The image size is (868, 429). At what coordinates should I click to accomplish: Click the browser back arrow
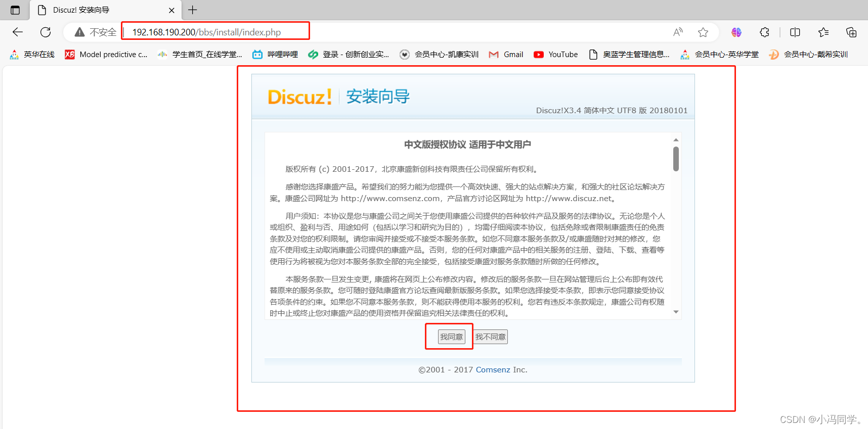18,32
